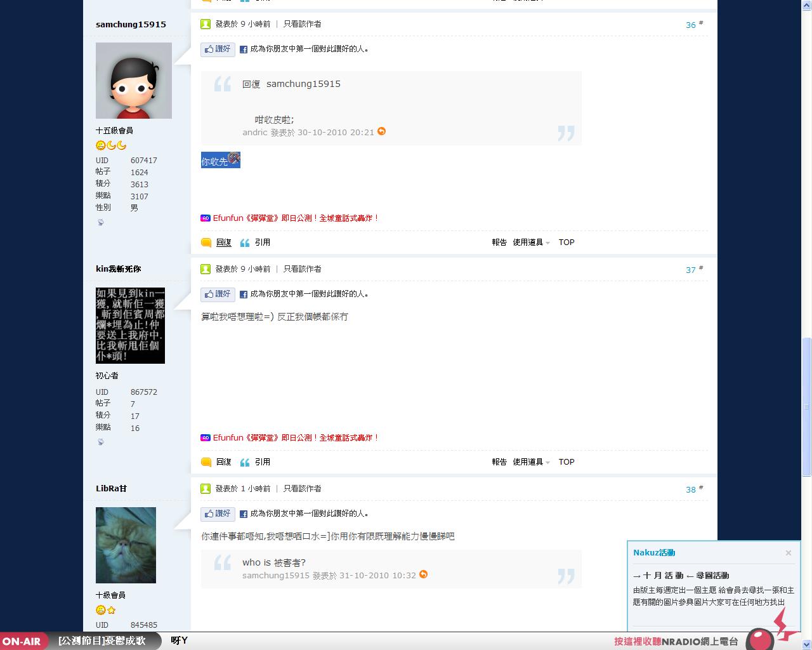The image size is (812, 650).
Task: Click the NRADIO red record ball icon
Action: (x=759, y=639)
